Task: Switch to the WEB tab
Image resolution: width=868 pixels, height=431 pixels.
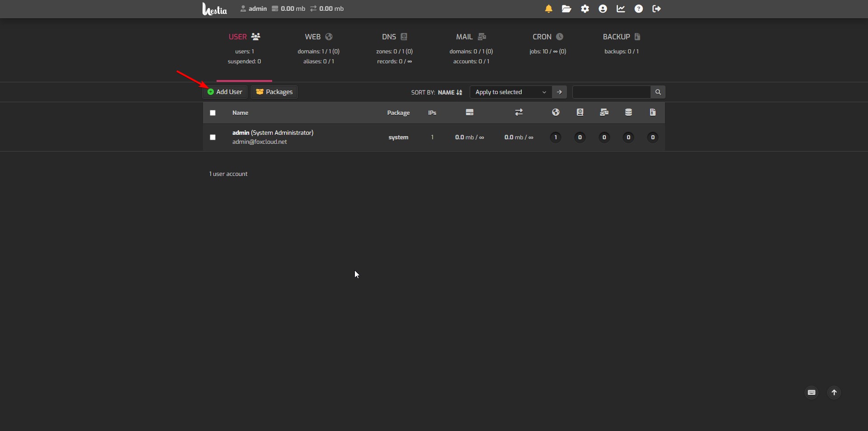Action: [x=318, y=37]
